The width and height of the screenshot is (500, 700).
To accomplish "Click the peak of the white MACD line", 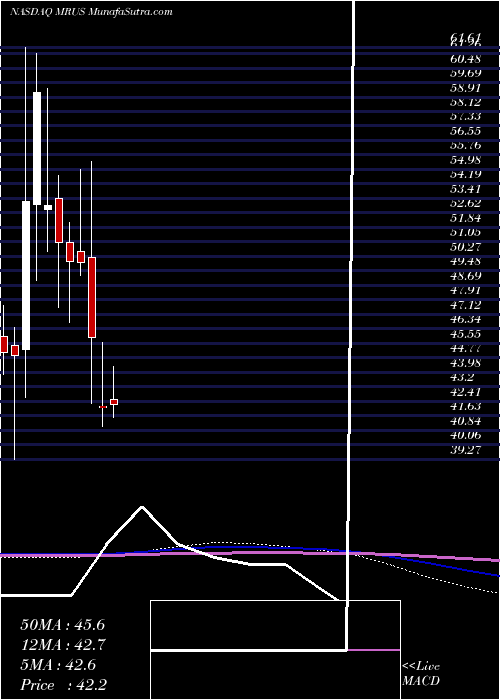I will click(142, 507).
